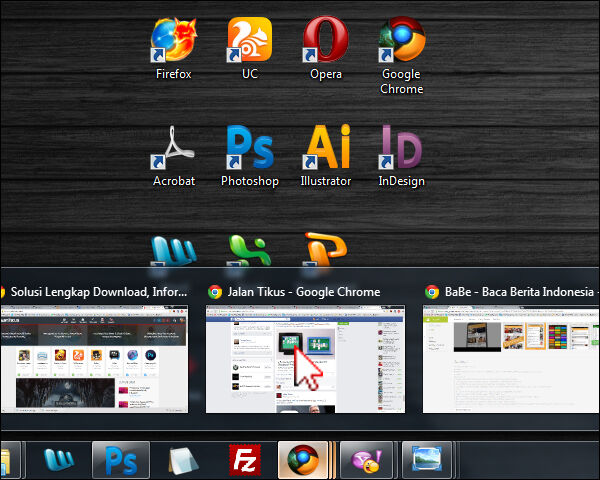Viewport: 600px width, 480px height.
Task: Click the 'Solusi Lengkap Download' preview title
Action: 99,292
